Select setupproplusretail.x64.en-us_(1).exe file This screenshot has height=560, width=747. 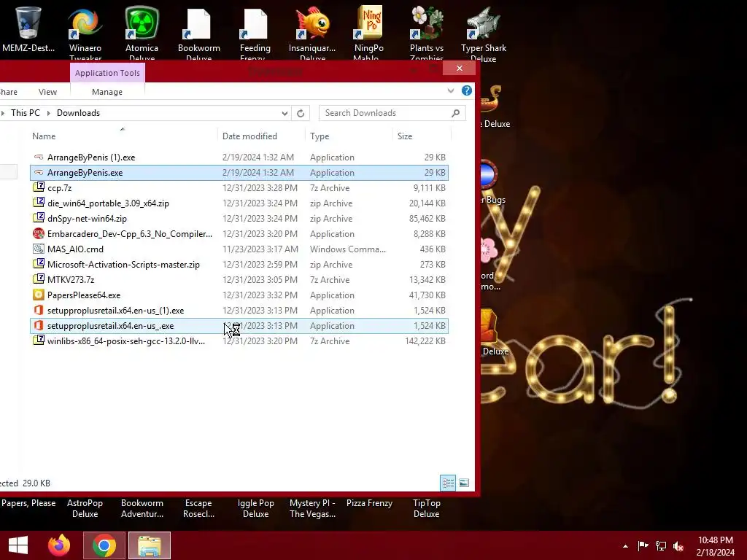point(239,311)
